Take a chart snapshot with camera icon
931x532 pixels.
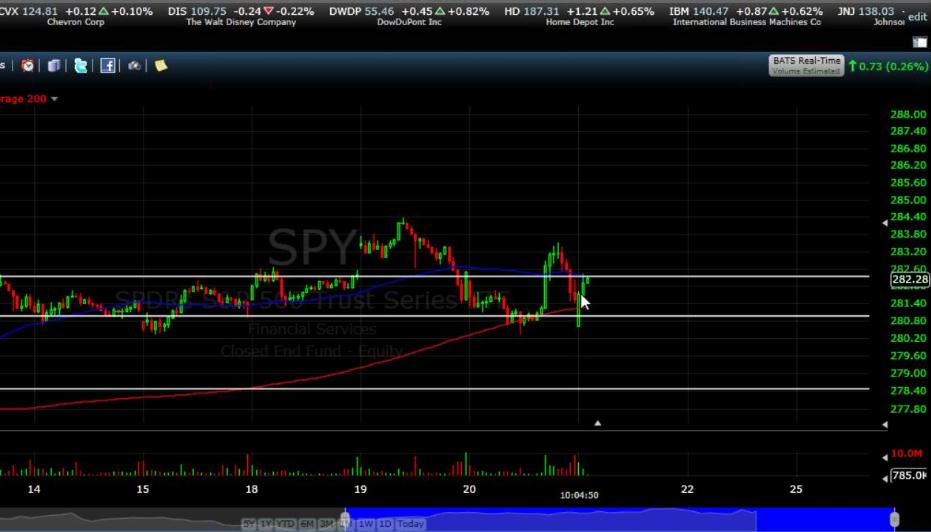pos(134,65)
